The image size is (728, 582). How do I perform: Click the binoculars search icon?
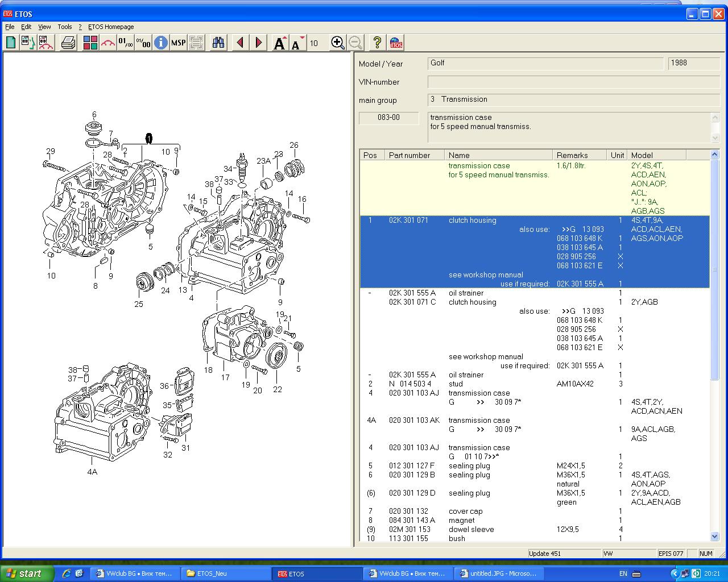coord(218,43)
